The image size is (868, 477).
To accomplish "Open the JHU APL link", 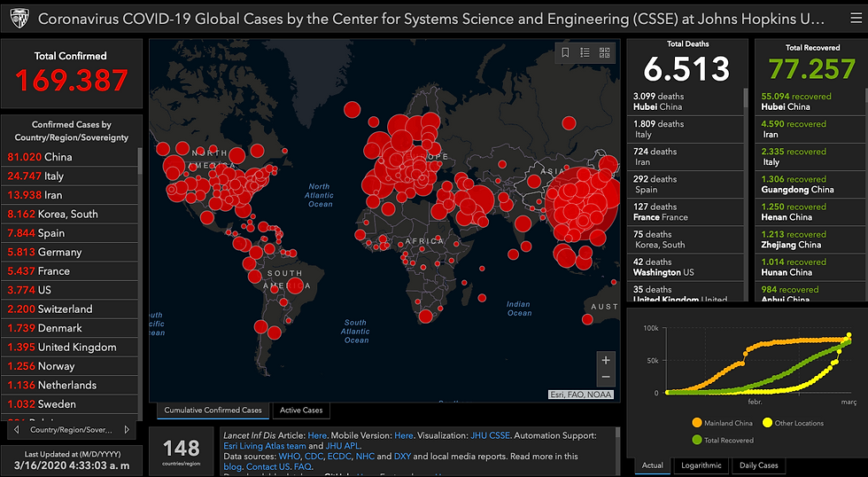I will coord(342,446).
